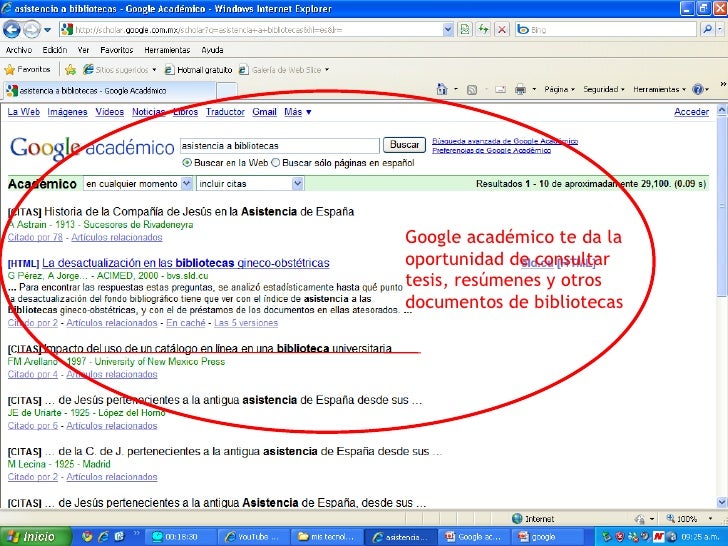Open the Página command dropdown
The width and height of the screenshot is (728, 546).
pos(559,89)
